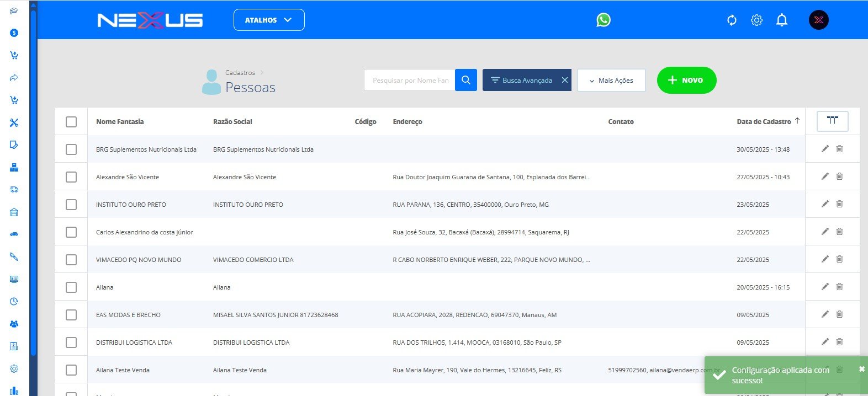Open the user profile avatar menu
Viewport: 868px width, 396px height.
(818, 20)
